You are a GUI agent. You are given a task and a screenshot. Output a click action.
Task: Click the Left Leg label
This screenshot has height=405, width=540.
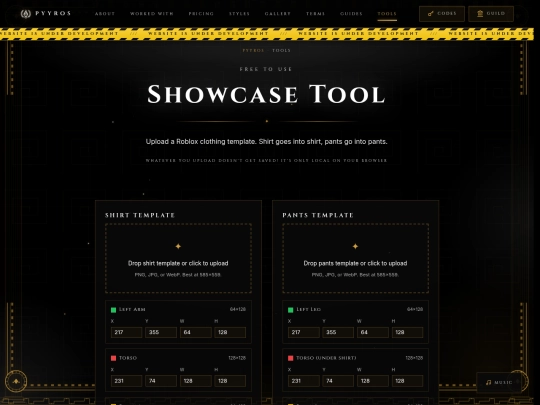click(309, 309)
